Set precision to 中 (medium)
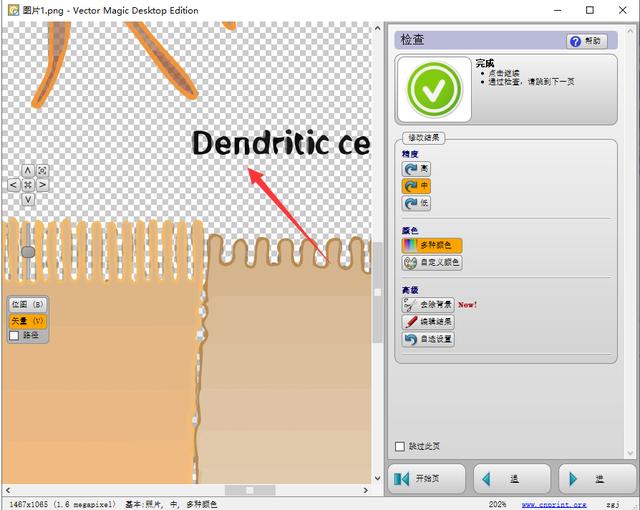The image size is (640, 510). [x=416, y=186]
